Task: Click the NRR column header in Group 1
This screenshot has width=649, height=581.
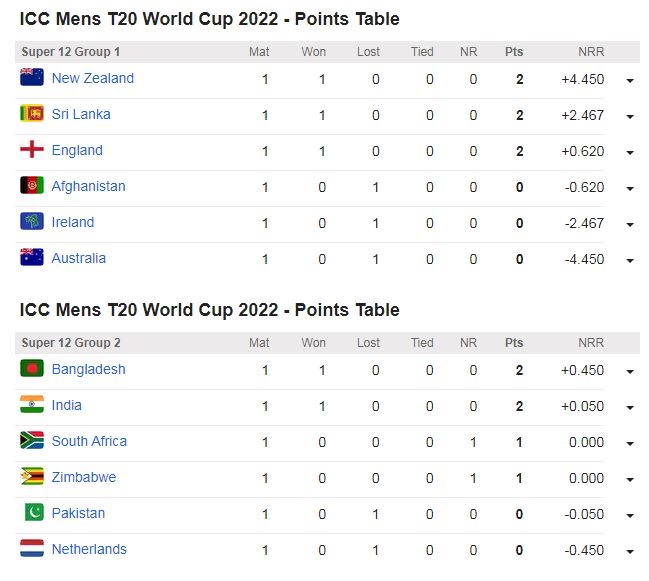Action: pos(590,52)
